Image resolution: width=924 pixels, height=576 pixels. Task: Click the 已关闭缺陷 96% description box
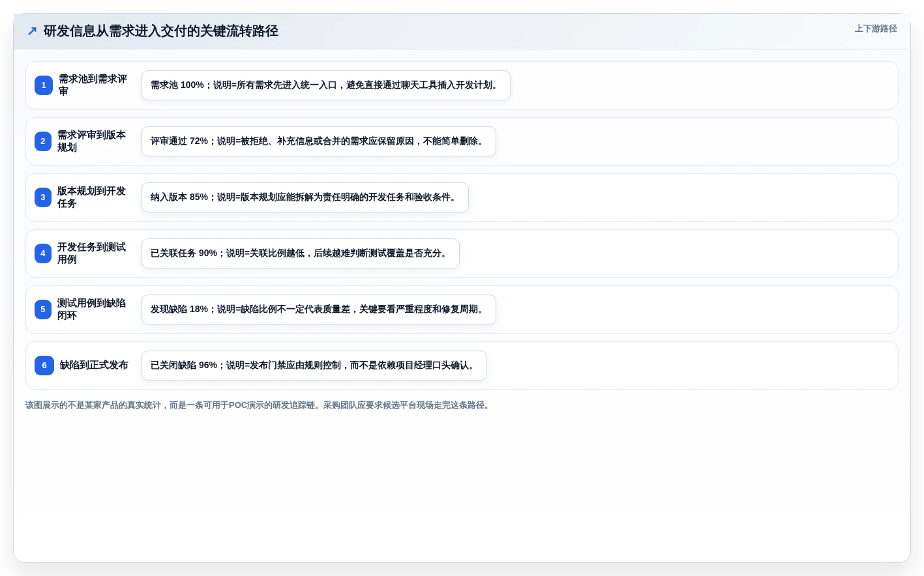pos(314,366)
